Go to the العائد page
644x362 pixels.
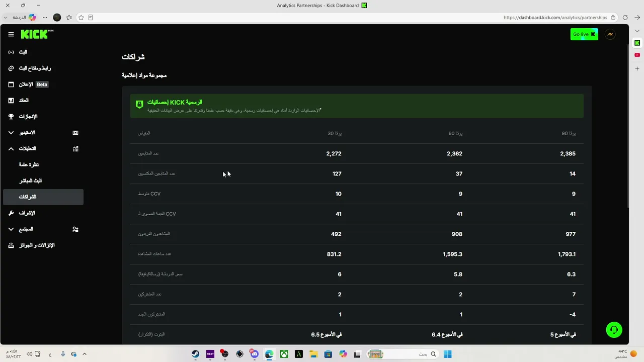(43, 101)
